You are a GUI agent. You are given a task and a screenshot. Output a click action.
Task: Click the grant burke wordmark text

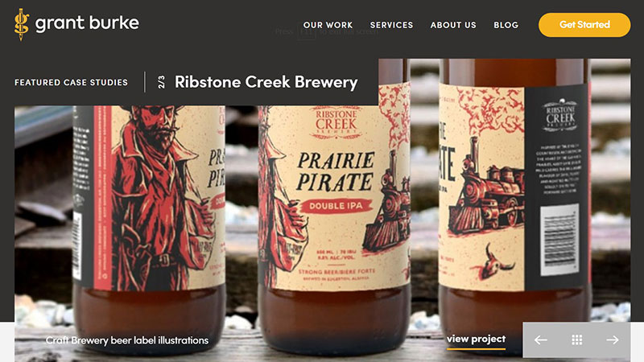(x=87, y=23)
